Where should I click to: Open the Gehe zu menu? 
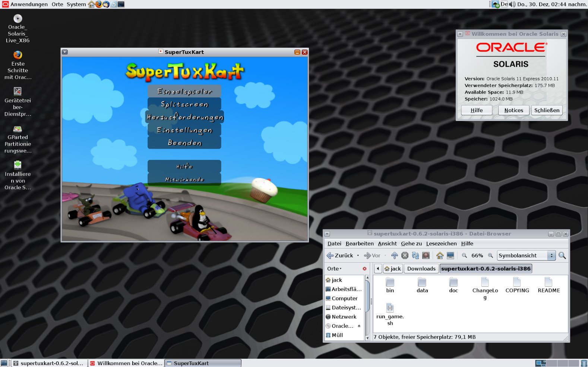pos(411,243)
